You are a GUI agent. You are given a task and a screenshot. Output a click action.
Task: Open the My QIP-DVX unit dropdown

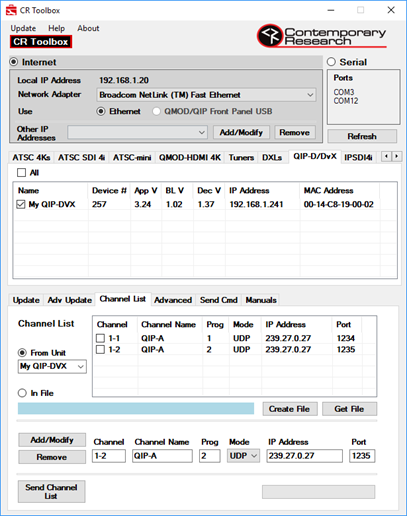52,366
